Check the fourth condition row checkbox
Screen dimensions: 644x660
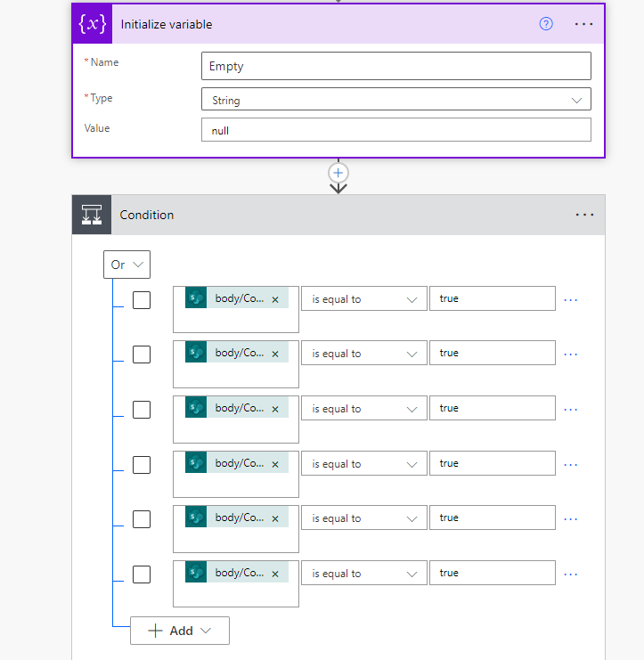click(142, 465)
